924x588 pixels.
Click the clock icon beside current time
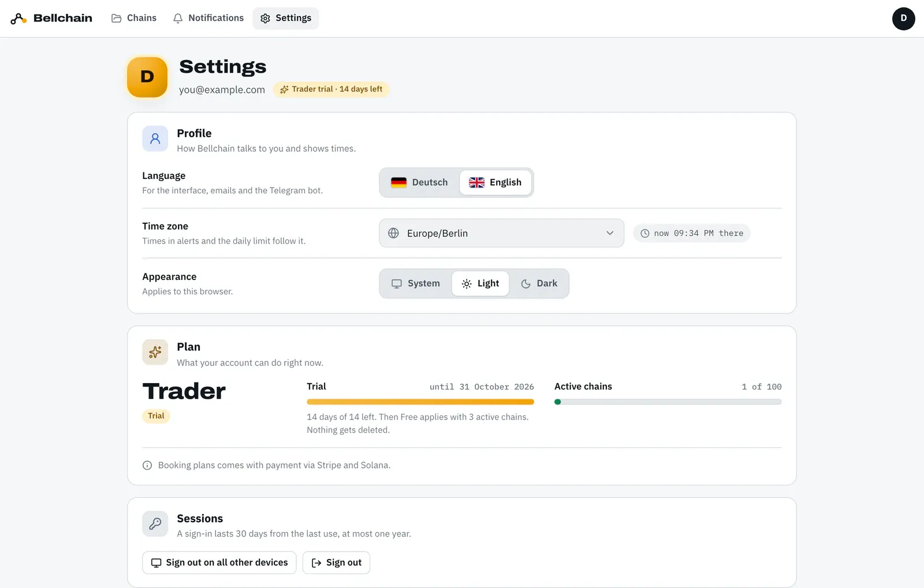pyautogui.click(x=645, y=233)
